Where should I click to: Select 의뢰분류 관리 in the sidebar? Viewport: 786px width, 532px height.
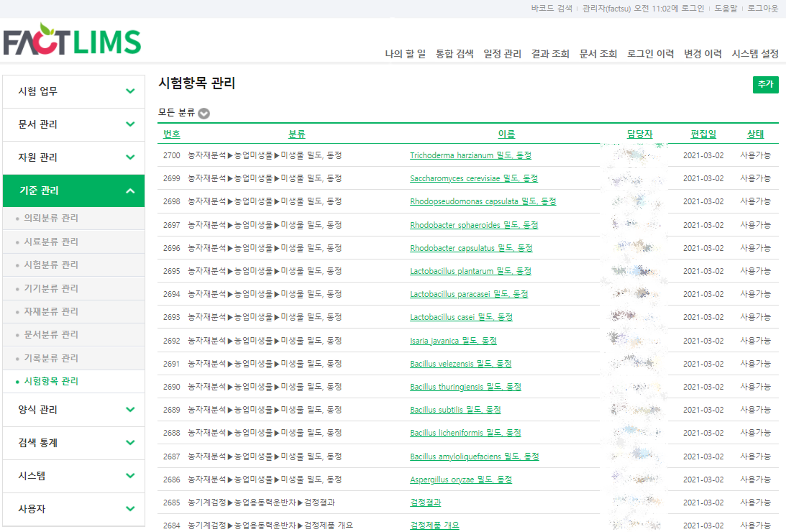(51, 218)
